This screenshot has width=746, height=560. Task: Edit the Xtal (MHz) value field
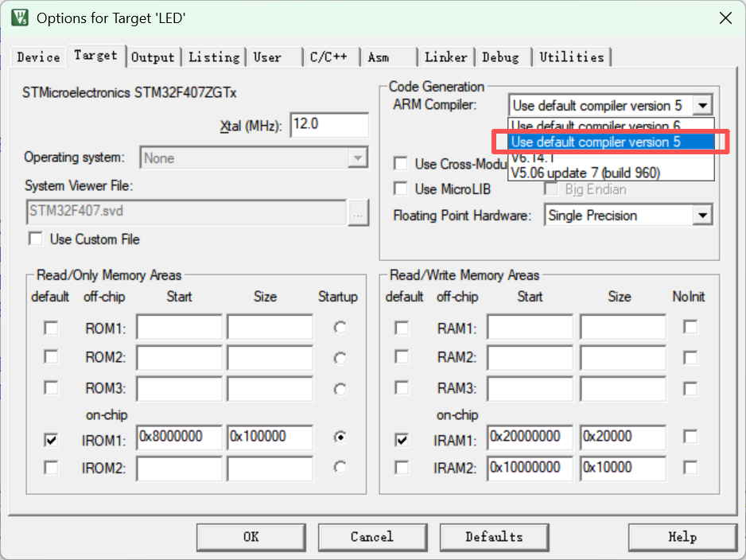[329, 125]
